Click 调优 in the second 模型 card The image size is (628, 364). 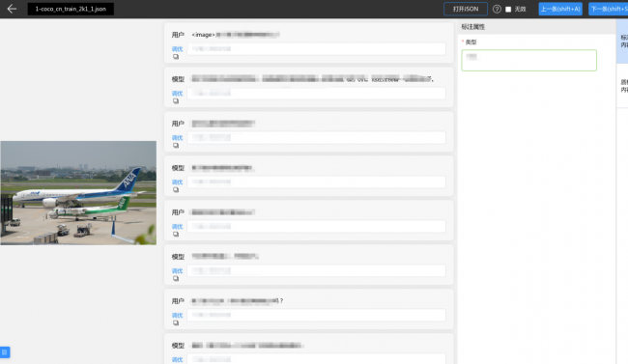coord(177,182)
